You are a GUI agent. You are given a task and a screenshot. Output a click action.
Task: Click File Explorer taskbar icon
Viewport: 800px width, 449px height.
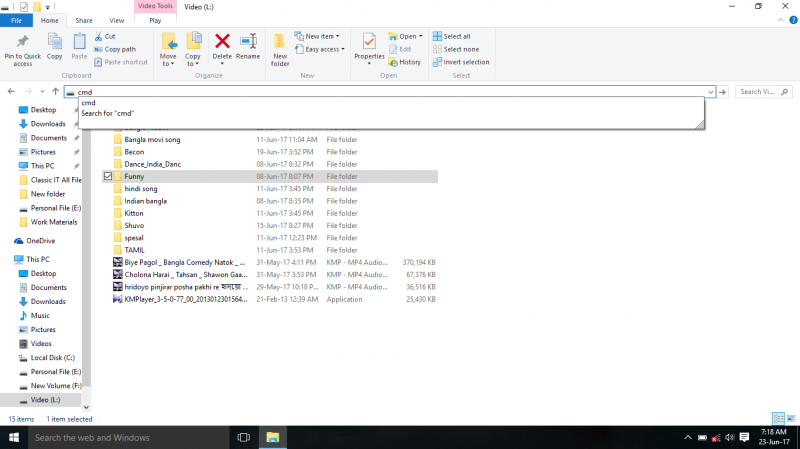tap(273, 437)
